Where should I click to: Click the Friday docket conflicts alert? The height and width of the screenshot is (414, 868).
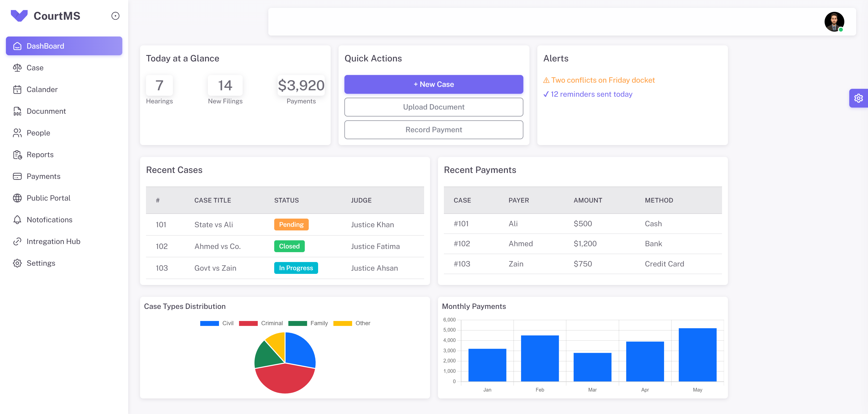point(599,80)
